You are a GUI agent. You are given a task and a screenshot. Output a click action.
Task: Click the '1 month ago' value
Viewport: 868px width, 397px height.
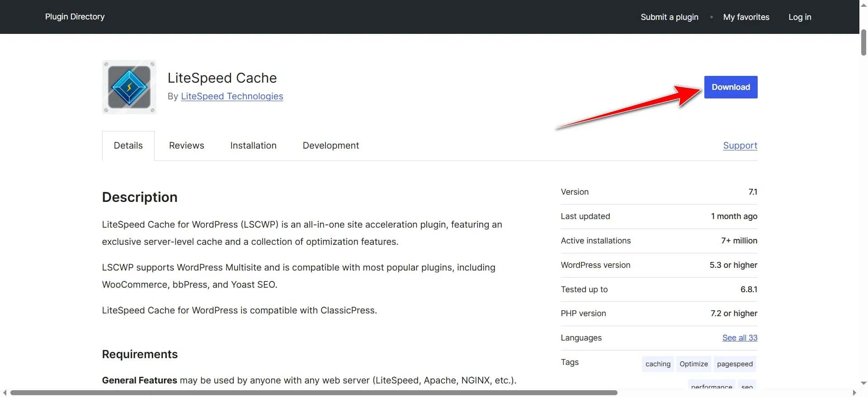point(734,216)
